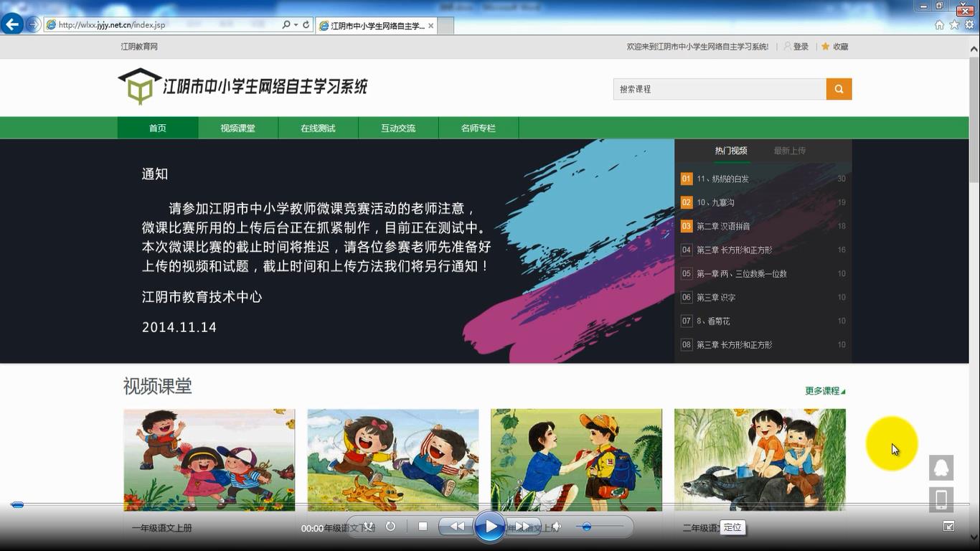This screenshot has width=980, height=551.
Task: Click the magnifier icon in the address bar
Action: pos(286,24)
